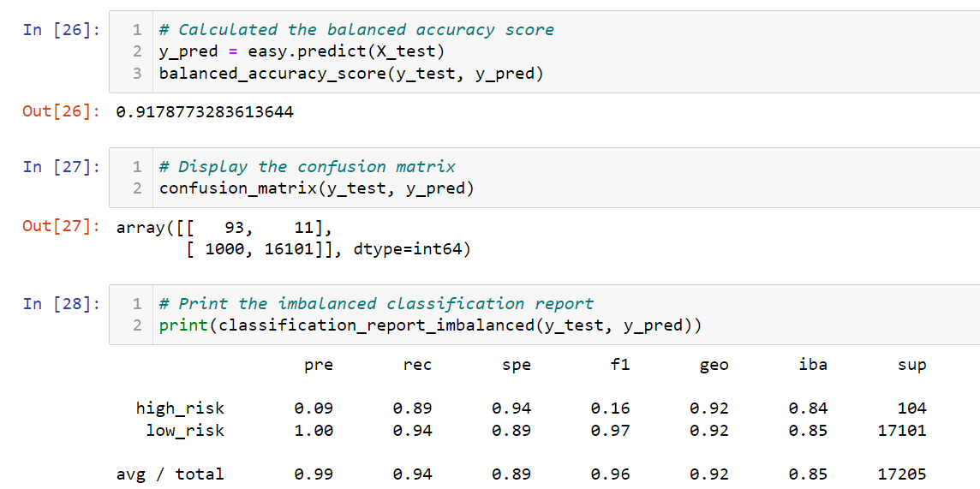Click confusion matrix value 11
980x489 pixels.
coord(305,227)
